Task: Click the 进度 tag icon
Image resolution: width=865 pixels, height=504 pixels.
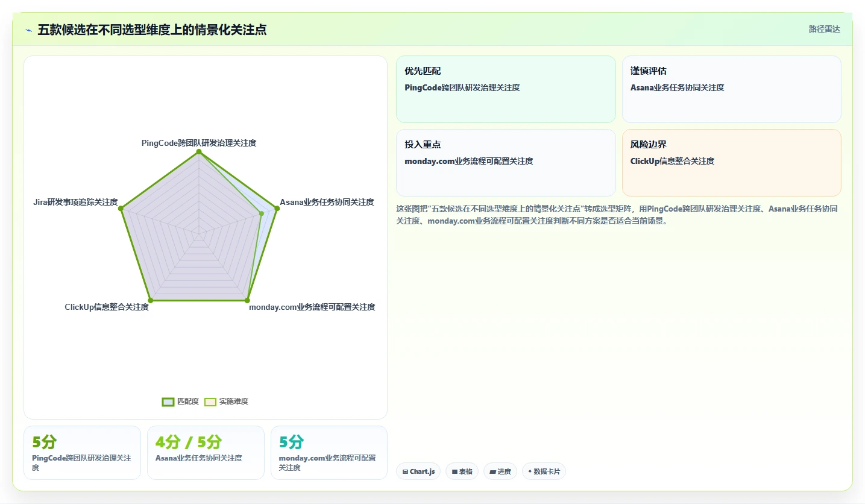Action: pyautogui.click(x=492, y=471)
